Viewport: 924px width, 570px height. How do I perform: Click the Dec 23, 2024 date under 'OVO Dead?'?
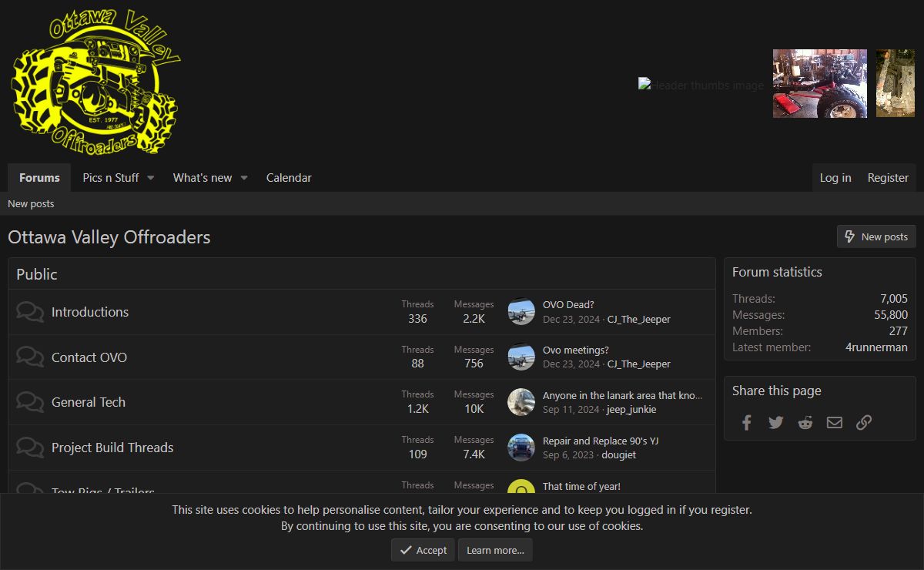pyautogui.click(x=571, y=320)
